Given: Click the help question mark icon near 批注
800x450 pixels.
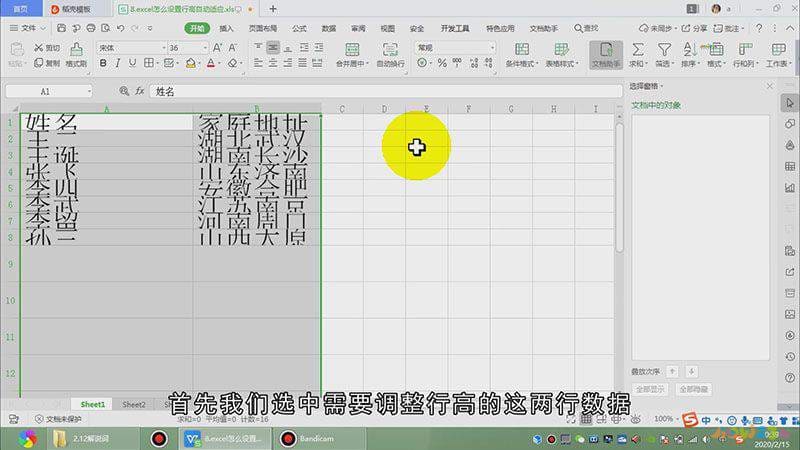Looking at the screenshot, I should (759, 28).
